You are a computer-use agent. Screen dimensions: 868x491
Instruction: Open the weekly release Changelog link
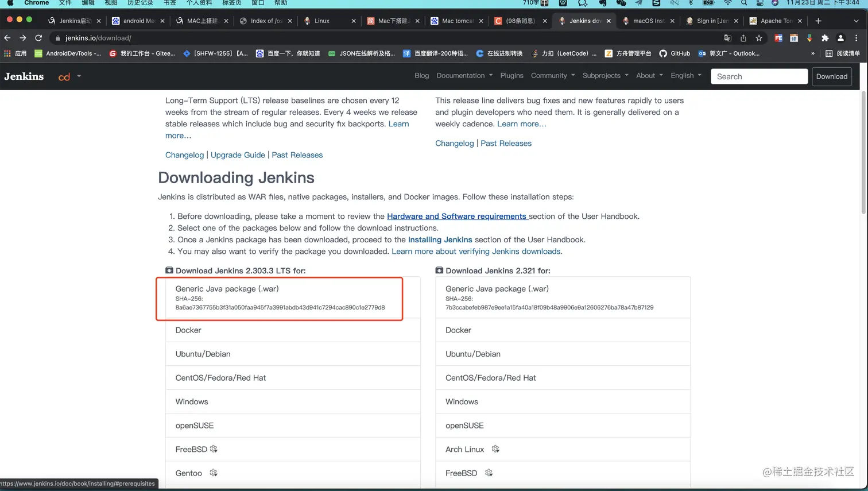454,143
